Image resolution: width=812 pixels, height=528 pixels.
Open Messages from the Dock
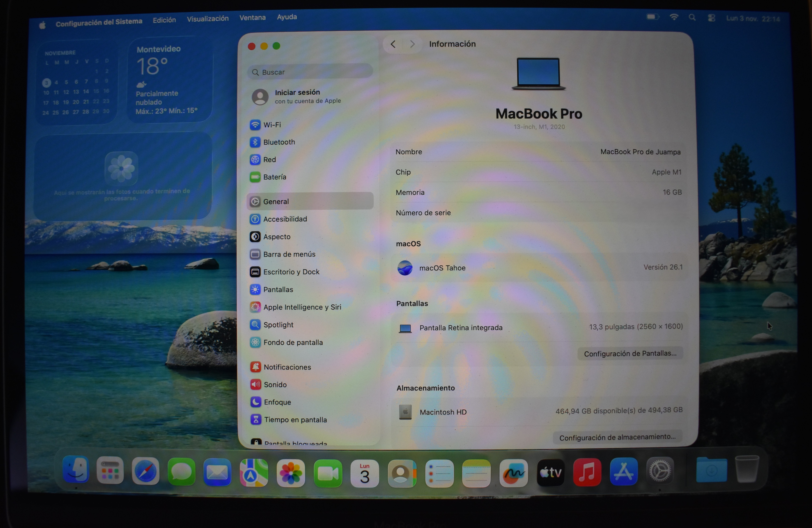pos(181,472)
